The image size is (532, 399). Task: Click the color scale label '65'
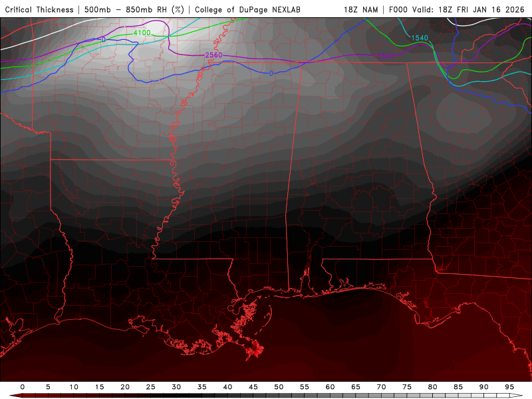356,387
